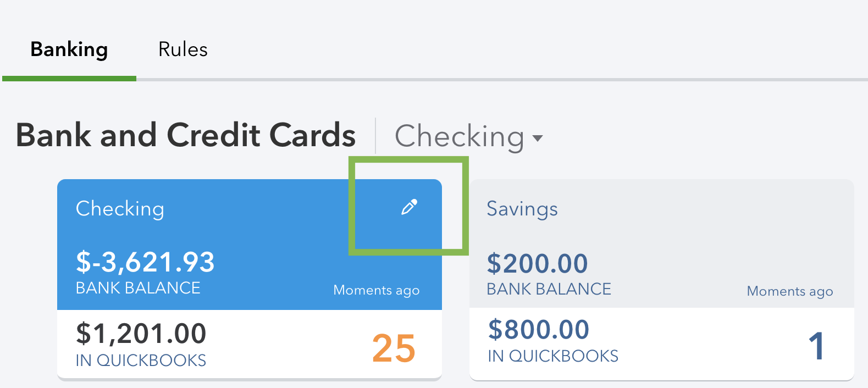The width and height of the screenshot is (868, 388).
Task: Click the 25 transactions count on Checking
Action: [x=394, y=348]
